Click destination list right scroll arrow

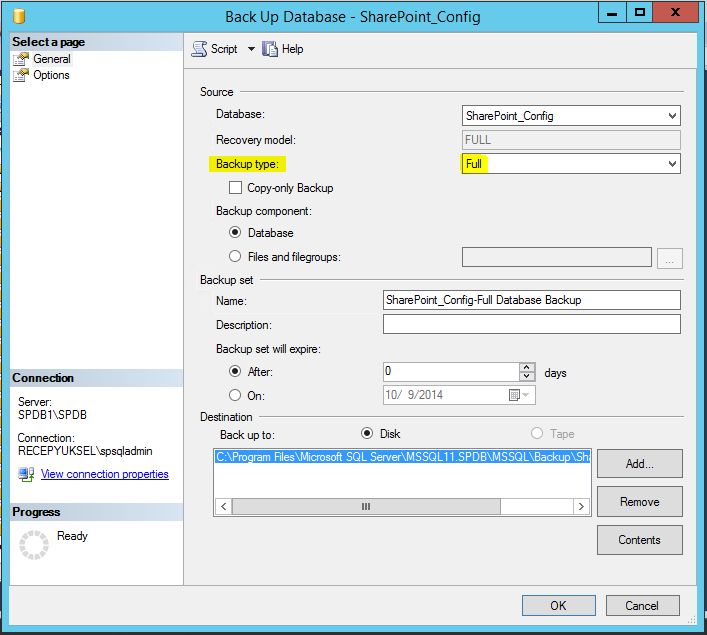(581, 506)
